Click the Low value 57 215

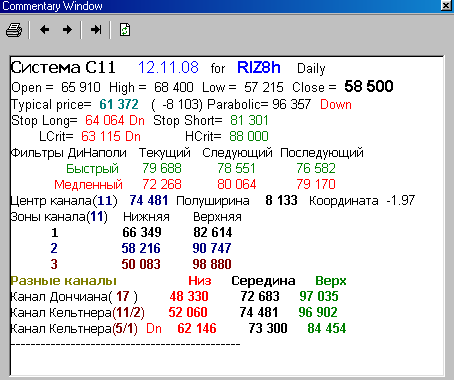click(264, 87)
